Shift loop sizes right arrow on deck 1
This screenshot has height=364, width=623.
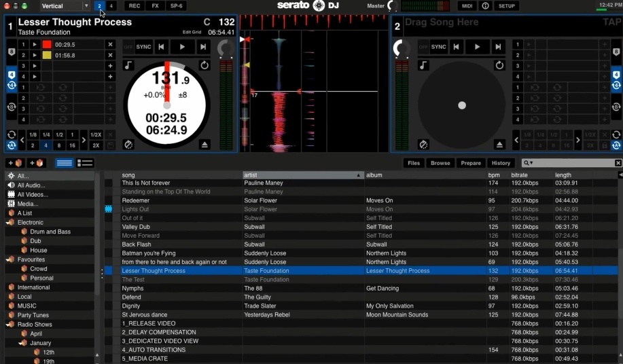pyautogui.click(x=84, y=140)
